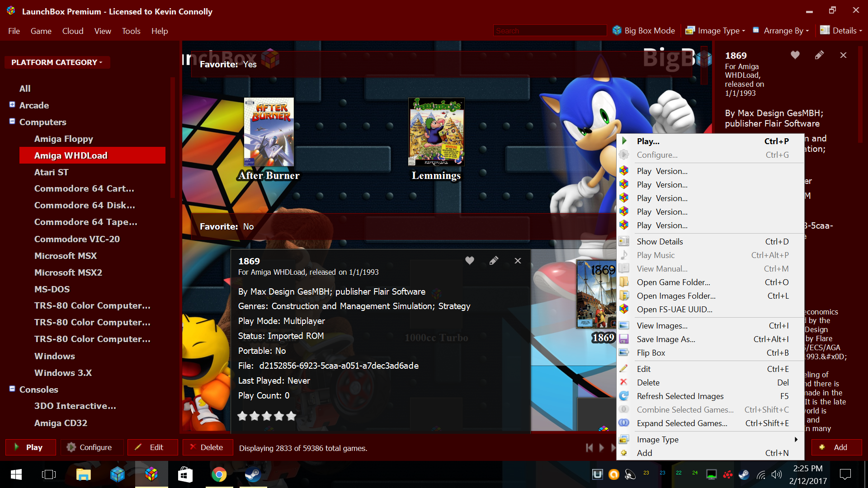This screenshot has width=868, height=488.
Task: Open File Explorer from the taskbar
Action: click(83, 474)
